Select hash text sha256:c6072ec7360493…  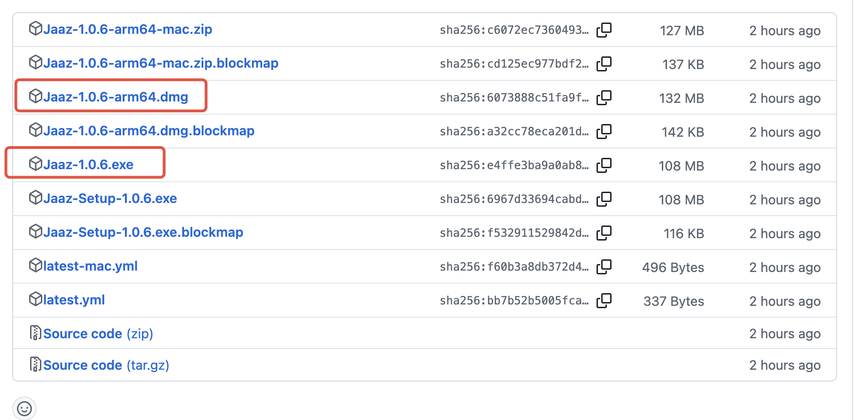pyautogui.click(x=514, y=30)
